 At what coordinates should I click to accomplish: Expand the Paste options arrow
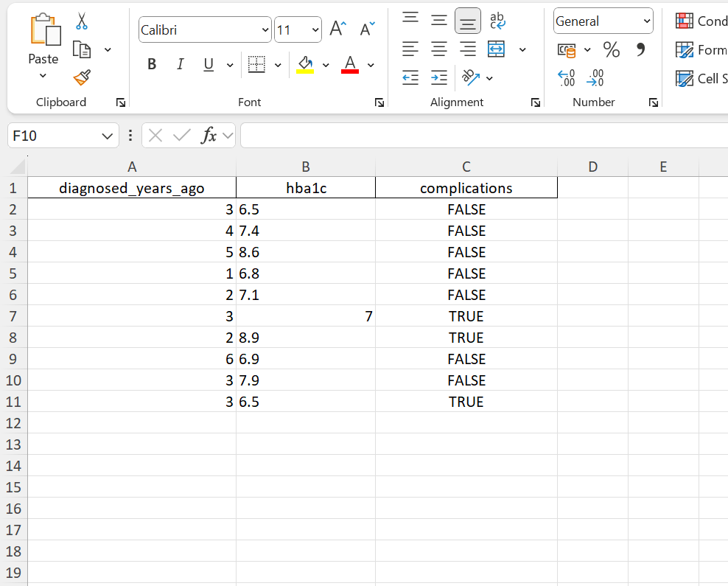pyautogui.click(x=43, y=76)
